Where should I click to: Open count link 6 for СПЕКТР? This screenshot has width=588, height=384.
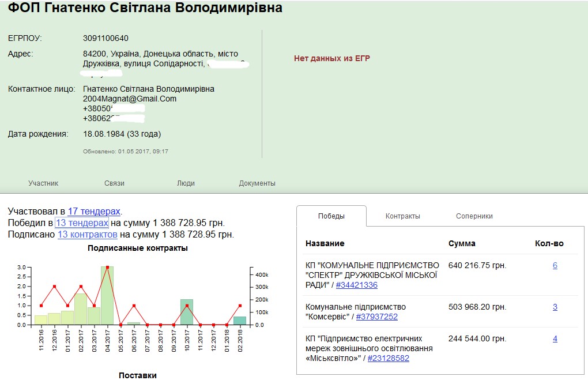point(555,266)
